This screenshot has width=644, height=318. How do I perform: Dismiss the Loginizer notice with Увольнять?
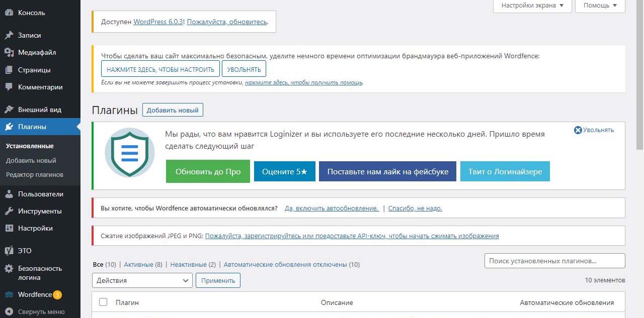click(594, 130)
